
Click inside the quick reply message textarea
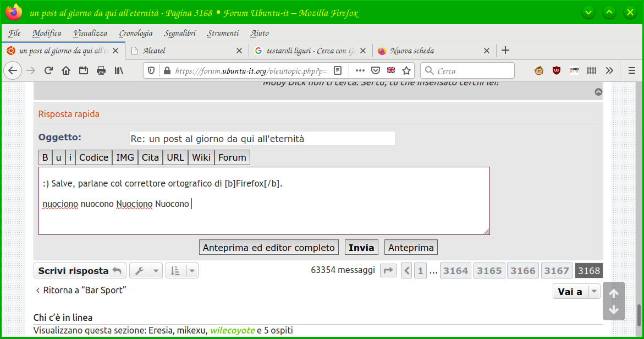click(264, 201)
